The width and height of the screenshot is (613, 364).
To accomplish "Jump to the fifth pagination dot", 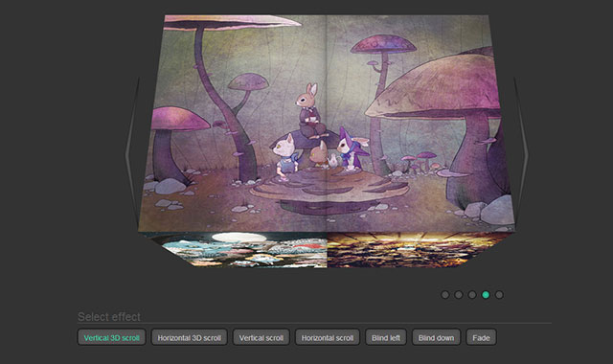I will 499,295.
